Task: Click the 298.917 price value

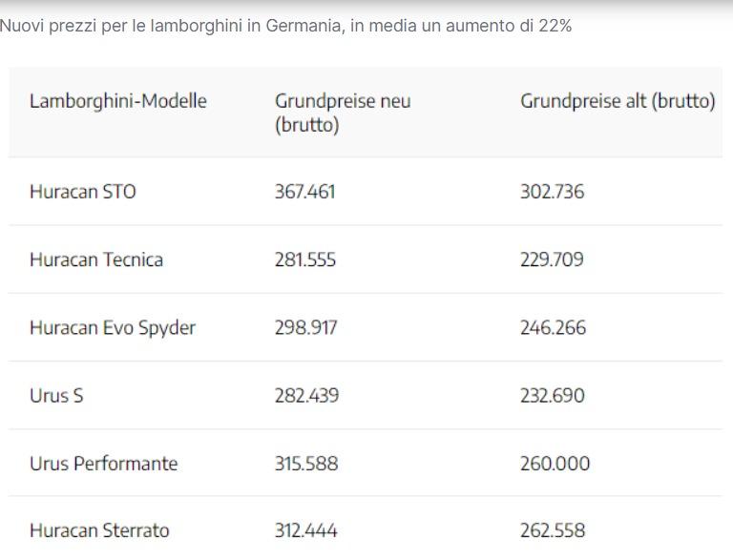Action: click(x=305, y=327)
